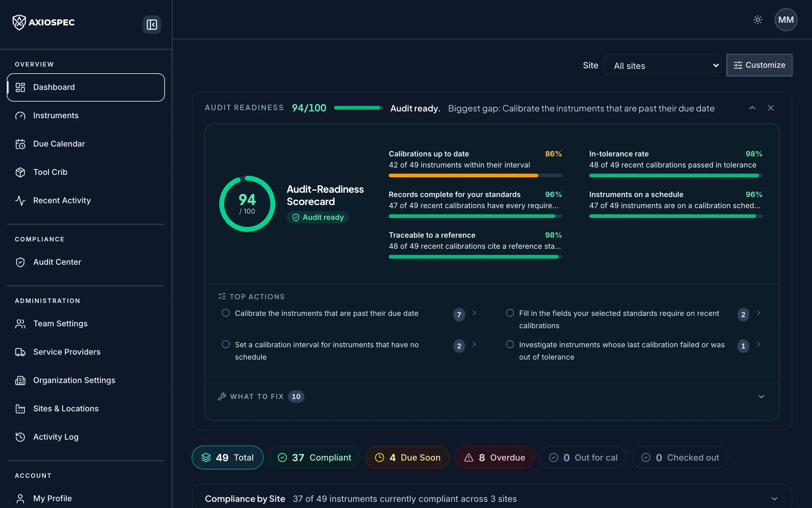
Task: Click the wrench icon beside What to Fix
Action: (x=222, y=397)
